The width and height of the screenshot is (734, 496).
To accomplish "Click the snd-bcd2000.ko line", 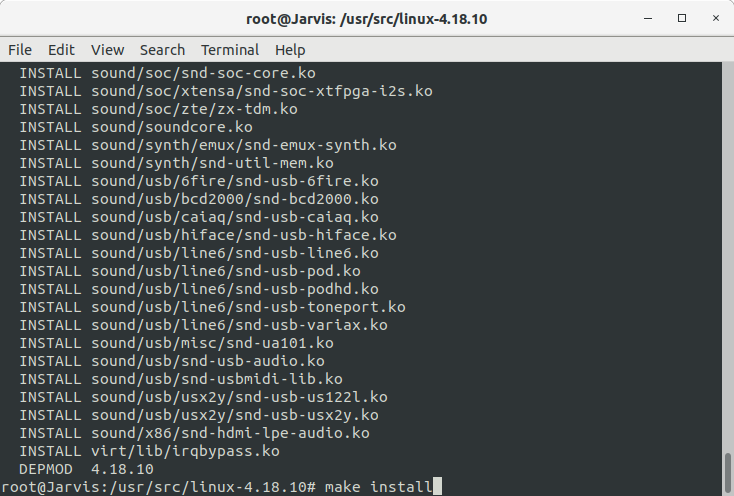I will [199, 199].
